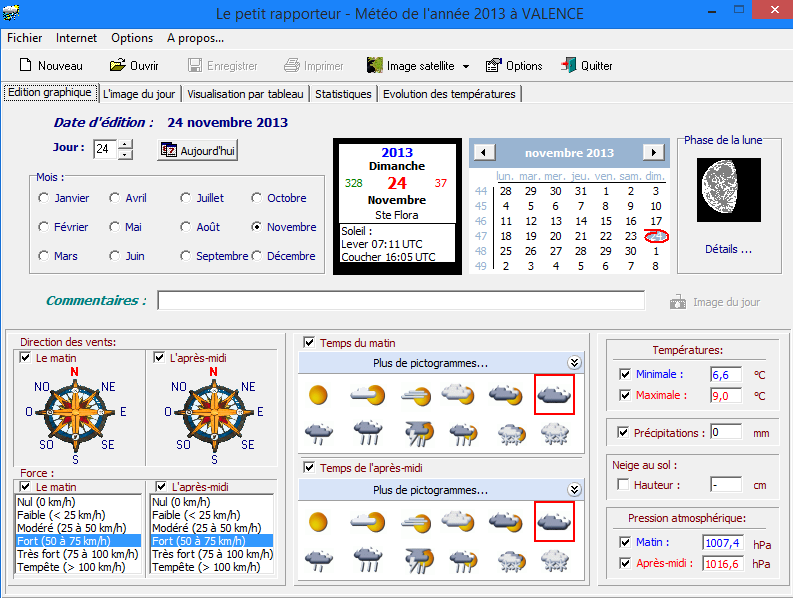Select heavy rain pictogram for the morning
Viewport: 793px width, 598px height.
point(368,433)
